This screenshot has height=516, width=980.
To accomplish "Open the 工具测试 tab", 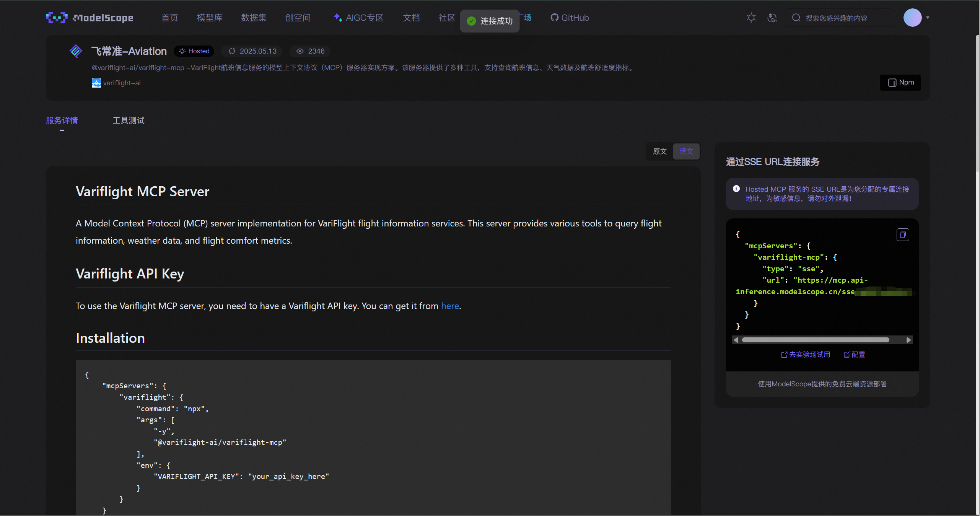I will click(128, 120).
